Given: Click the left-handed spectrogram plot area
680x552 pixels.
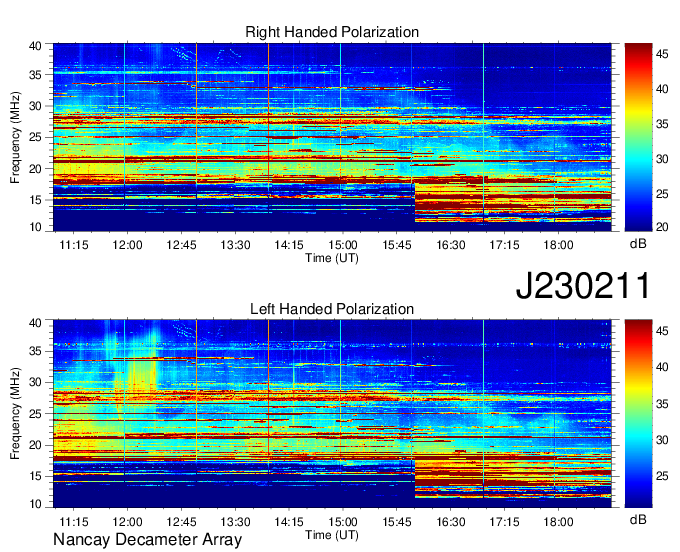Looking at the screenshot, I should click(x=332, y=414).
